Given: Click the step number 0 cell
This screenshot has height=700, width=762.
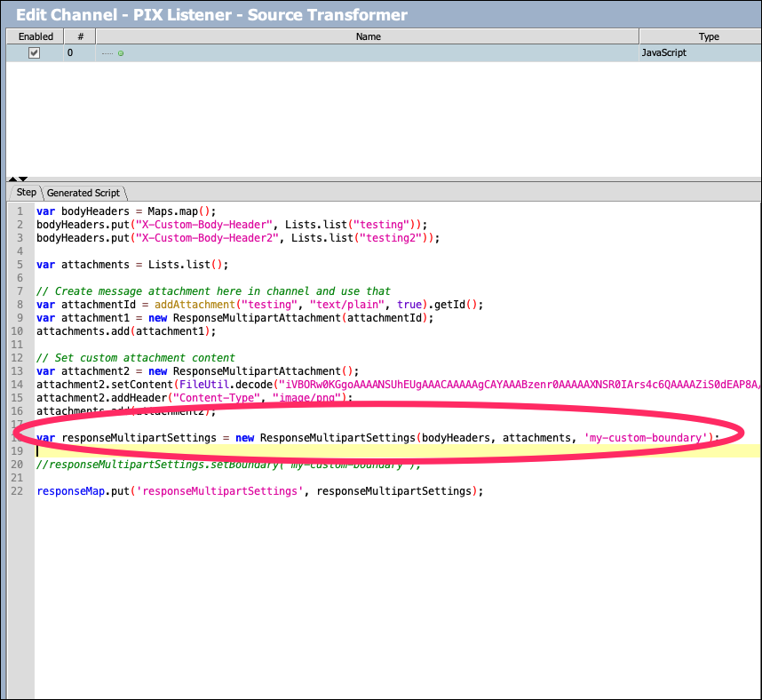Looking at the screenshot, I should point(80,53).
